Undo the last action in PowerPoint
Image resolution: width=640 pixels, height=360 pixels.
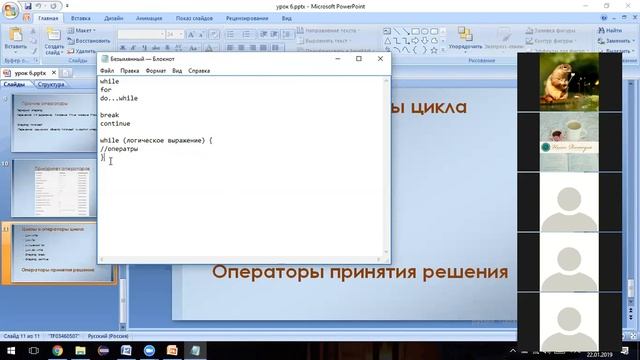coord(39,6)
